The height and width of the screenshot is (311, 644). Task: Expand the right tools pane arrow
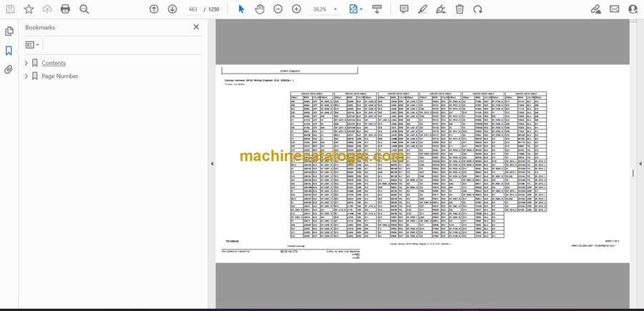(640, 164)
